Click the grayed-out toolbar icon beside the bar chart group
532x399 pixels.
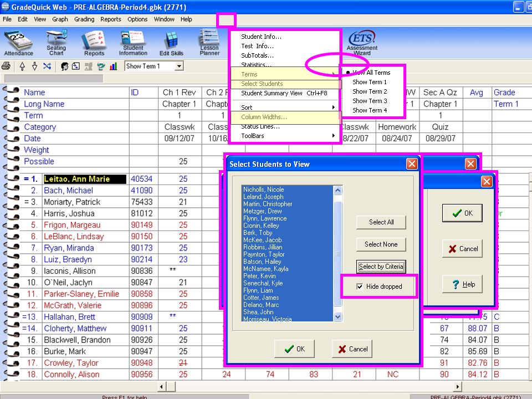[x=89, y=66]
